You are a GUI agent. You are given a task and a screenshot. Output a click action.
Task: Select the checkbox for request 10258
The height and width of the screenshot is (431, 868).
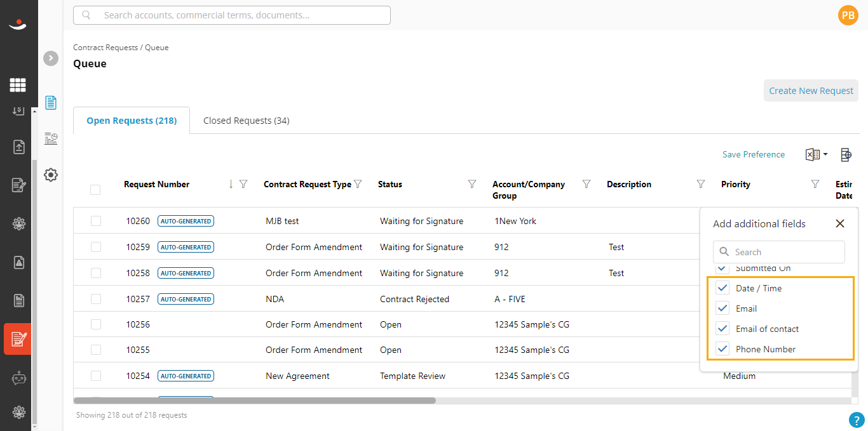click(95, 273)
